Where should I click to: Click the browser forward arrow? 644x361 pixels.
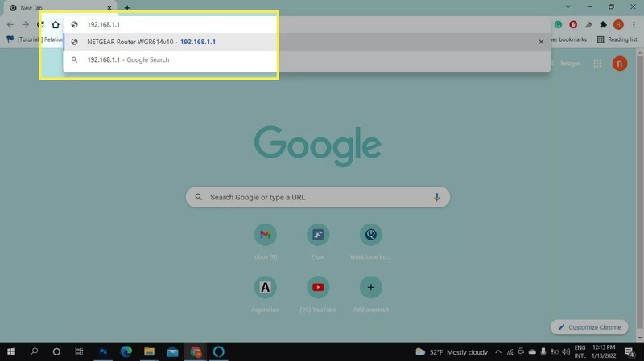tap(26, 25)
